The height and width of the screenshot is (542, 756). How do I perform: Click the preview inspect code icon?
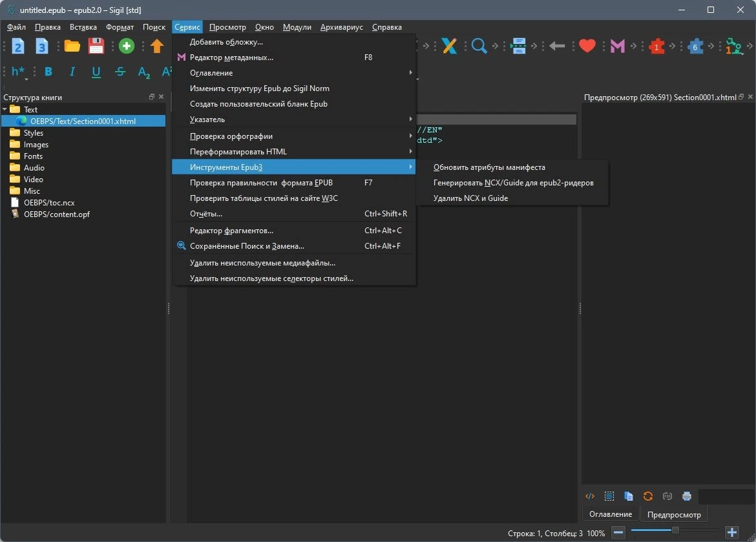click(590, 496)
